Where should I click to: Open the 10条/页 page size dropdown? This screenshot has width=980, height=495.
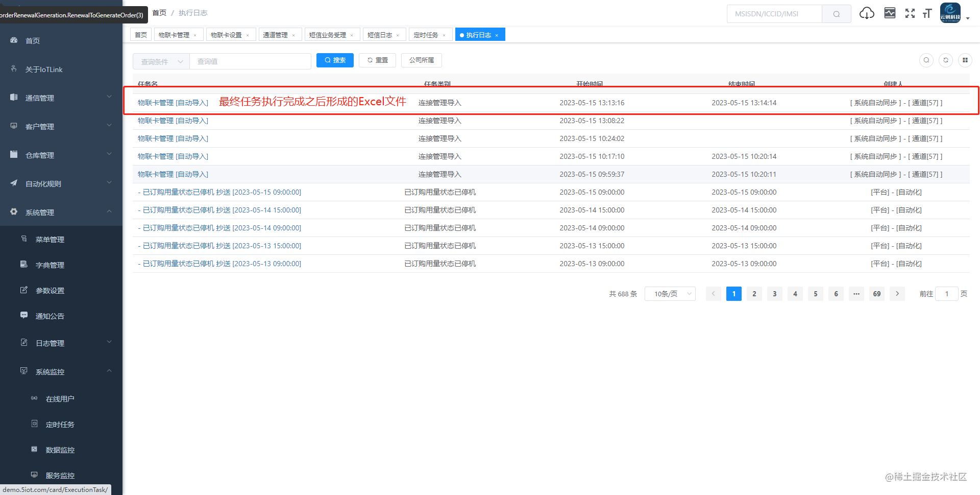(670, 294)
